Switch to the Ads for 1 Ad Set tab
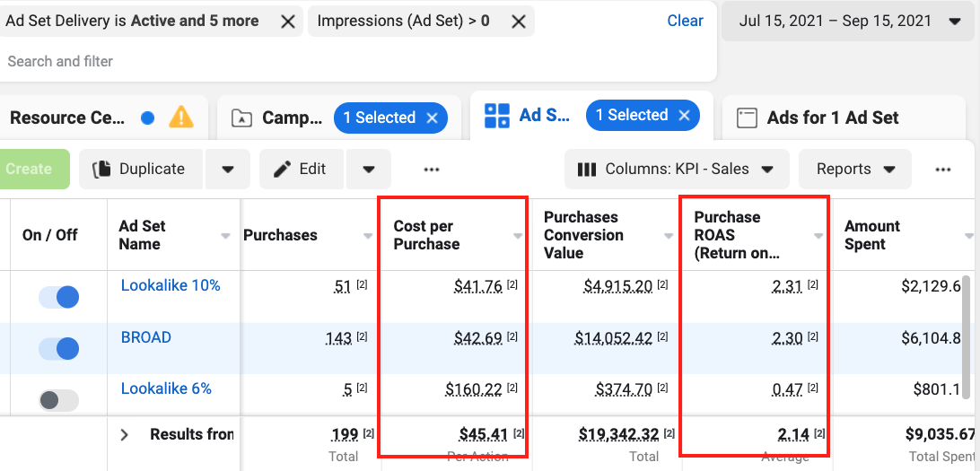980x471 pixels. (x=831, y=118)
